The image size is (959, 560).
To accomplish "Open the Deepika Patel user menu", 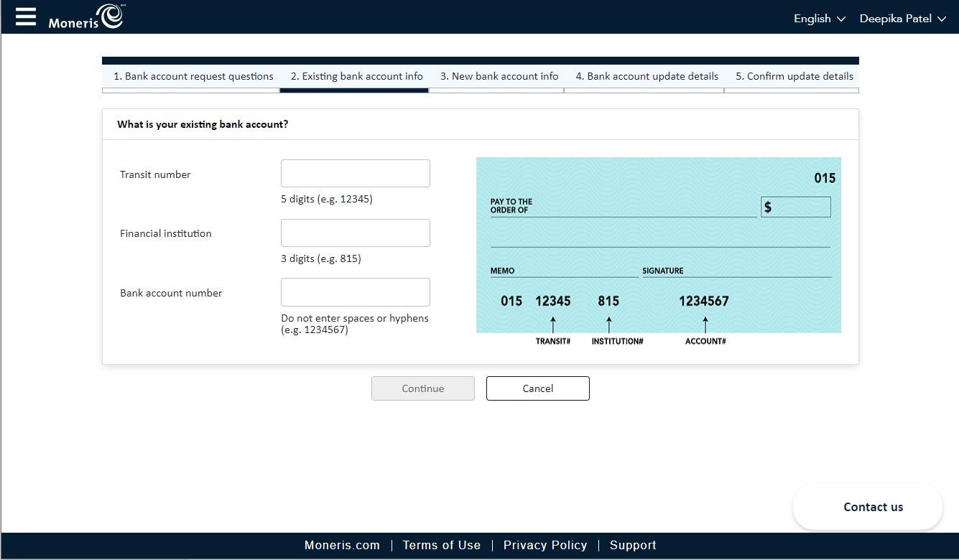I will pyautogui.click(x=904, y=19).
